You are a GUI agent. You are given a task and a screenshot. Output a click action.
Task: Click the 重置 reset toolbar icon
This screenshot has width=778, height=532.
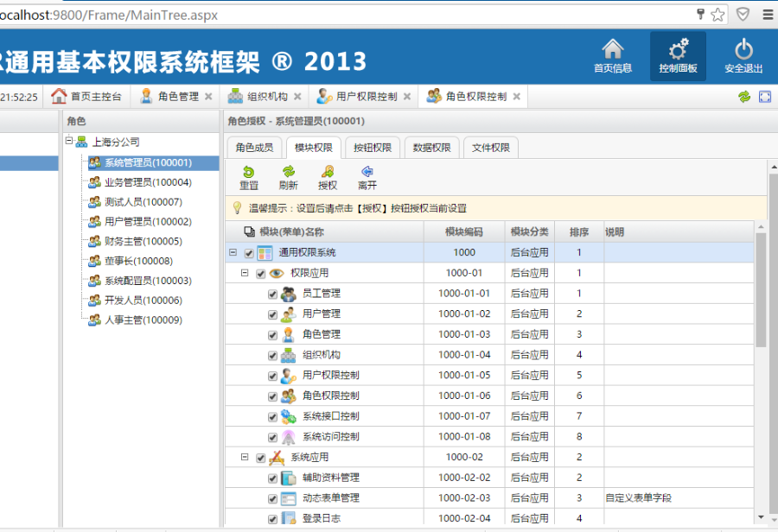pos(248,172)
